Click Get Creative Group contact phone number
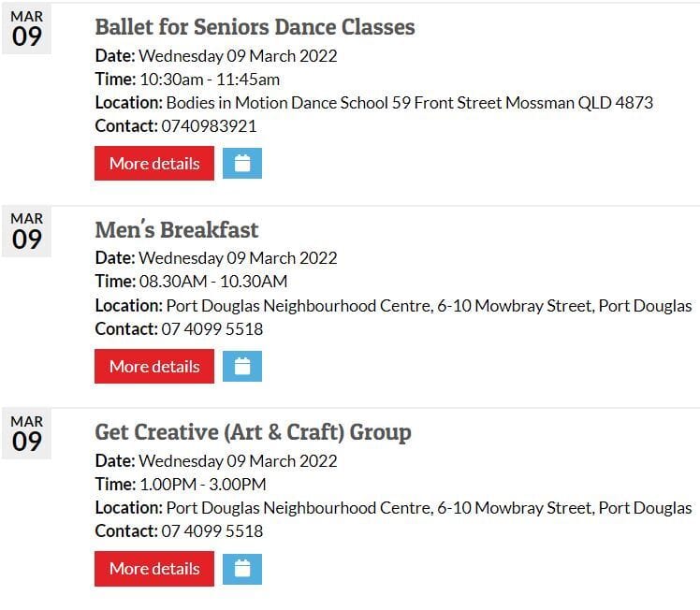 pos(212,531)
